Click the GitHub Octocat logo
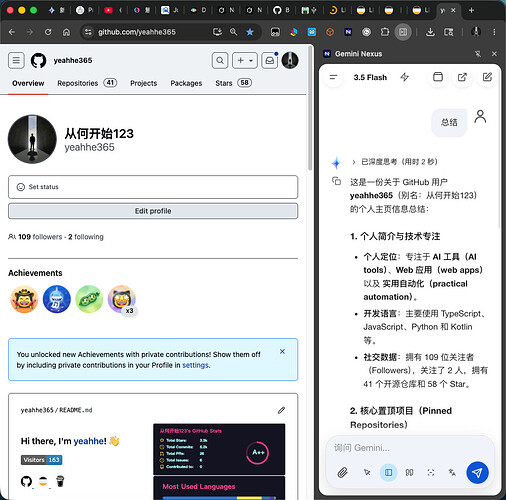The image size is (506, 500). tap(39, 61)
